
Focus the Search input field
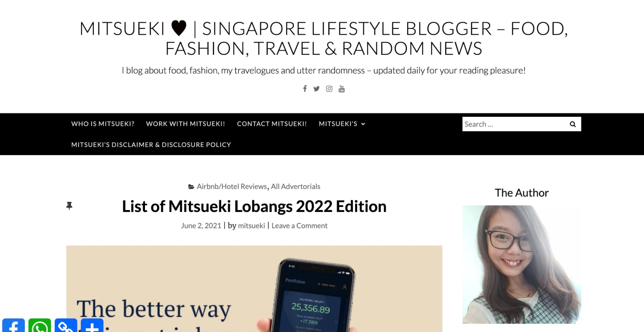click(x=514, y=124)
